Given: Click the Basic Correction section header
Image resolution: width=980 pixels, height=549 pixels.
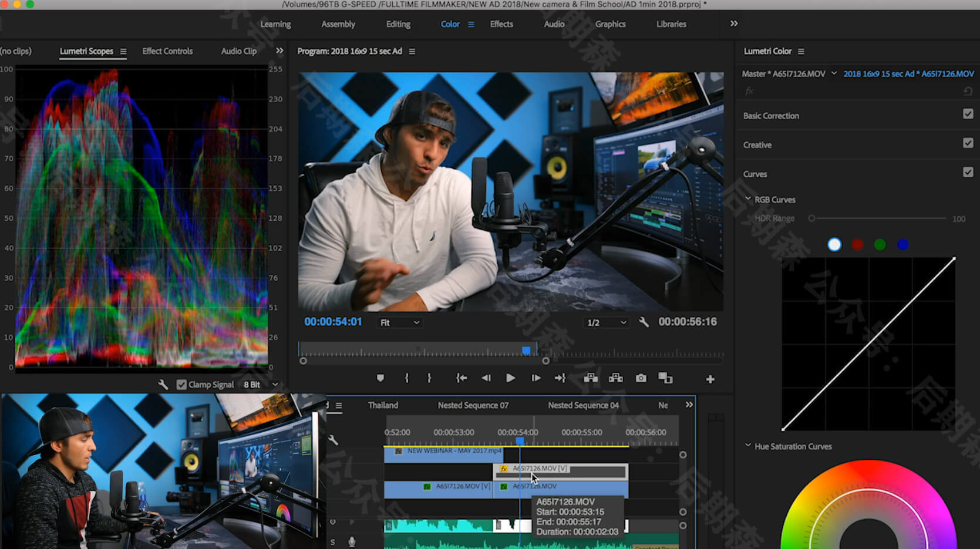Looking at the screenshot, I should pos(771,116).
